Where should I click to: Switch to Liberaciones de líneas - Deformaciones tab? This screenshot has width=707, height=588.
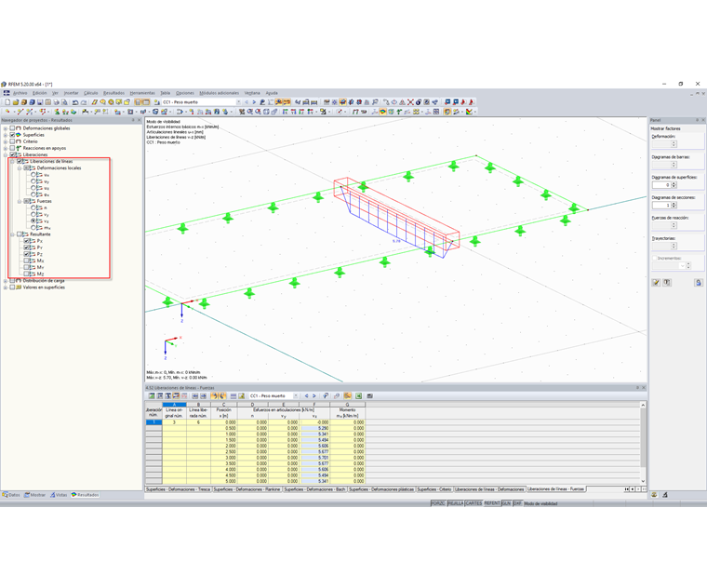tap(489, 489)
